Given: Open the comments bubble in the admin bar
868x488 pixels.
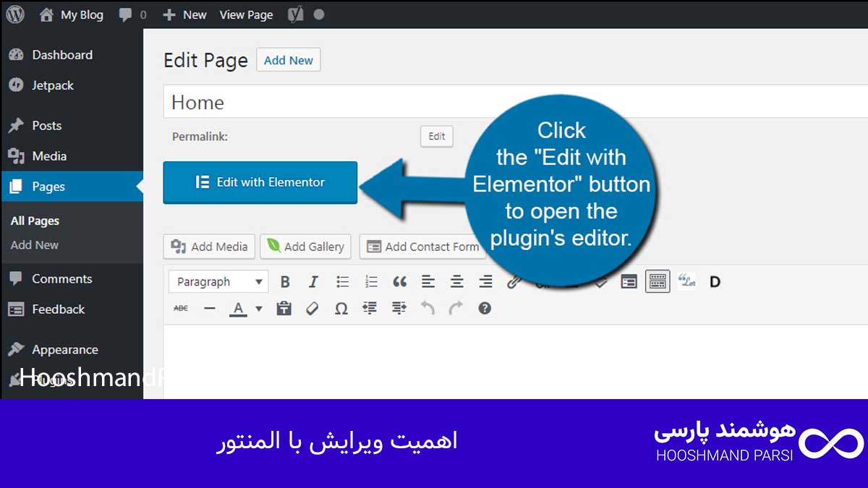Looking at the screenshot, I should (x=133, y=14).
